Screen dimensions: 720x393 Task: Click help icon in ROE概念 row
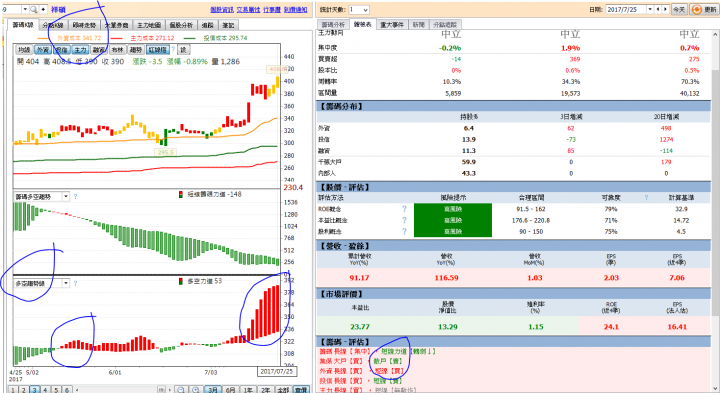tap(404, 209)
